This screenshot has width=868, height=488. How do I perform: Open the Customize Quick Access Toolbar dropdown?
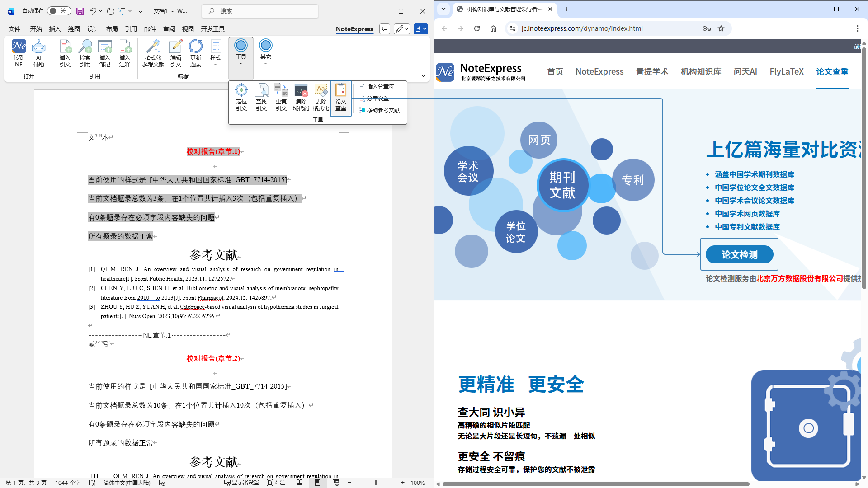(x=140, y=11)
